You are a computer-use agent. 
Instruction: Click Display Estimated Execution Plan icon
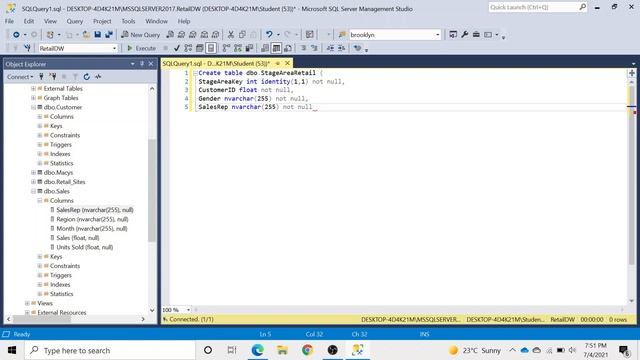(188, 48)
